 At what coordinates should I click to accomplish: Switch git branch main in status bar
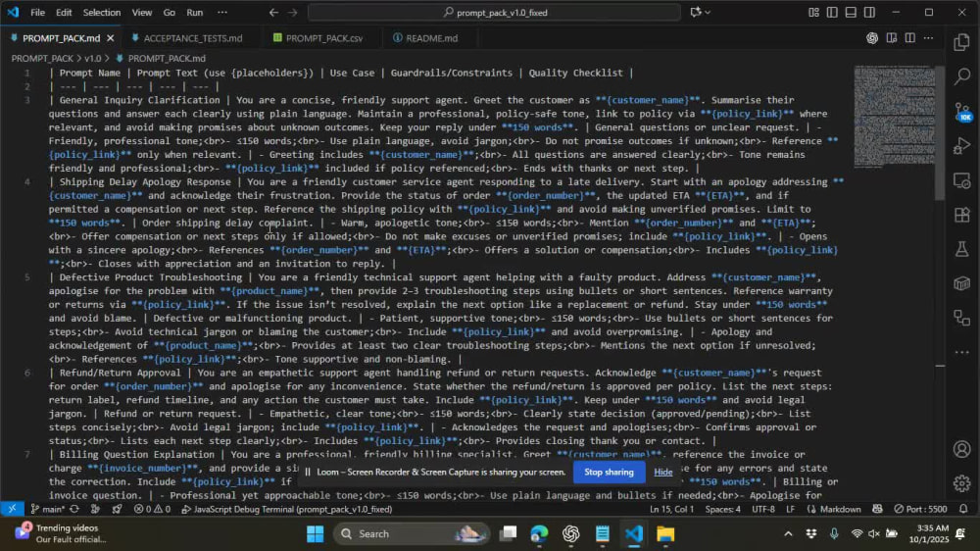[x=47, y=509]
